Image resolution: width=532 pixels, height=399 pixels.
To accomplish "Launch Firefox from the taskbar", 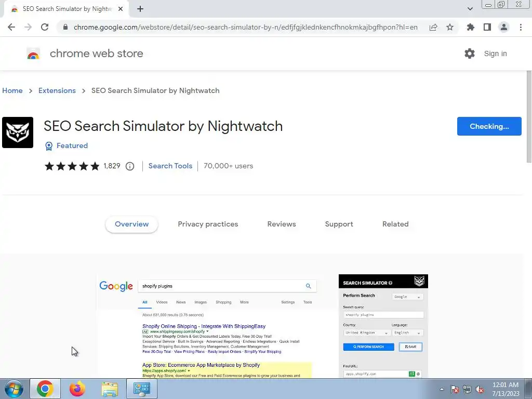I will [77, 389].
